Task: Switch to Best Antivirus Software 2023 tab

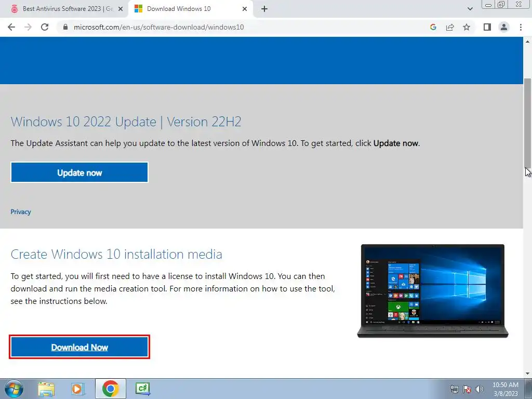Action: click(67, 9)
